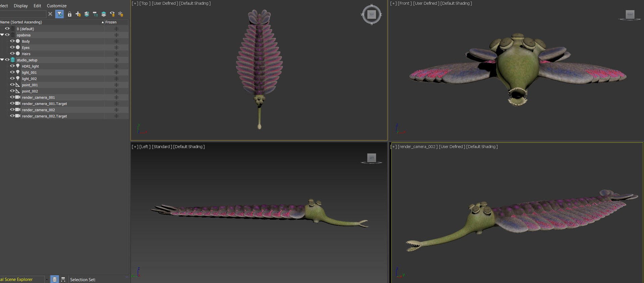This screenshot has height=283, width=644.
Task: Click the add selected to layer icon
Action: [87, 14]
